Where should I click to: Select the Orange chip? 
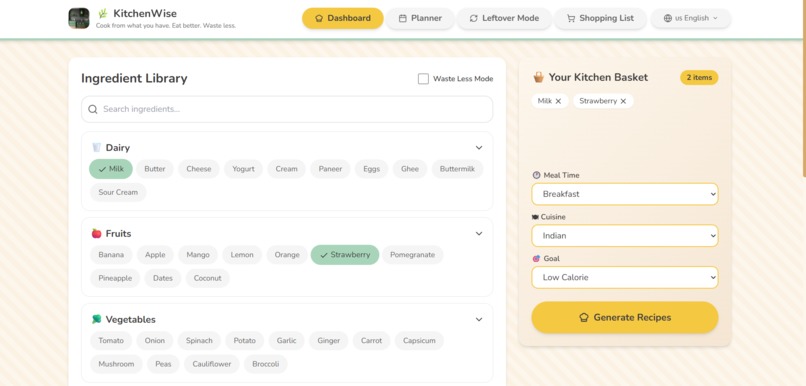click(x=287, y=255)
